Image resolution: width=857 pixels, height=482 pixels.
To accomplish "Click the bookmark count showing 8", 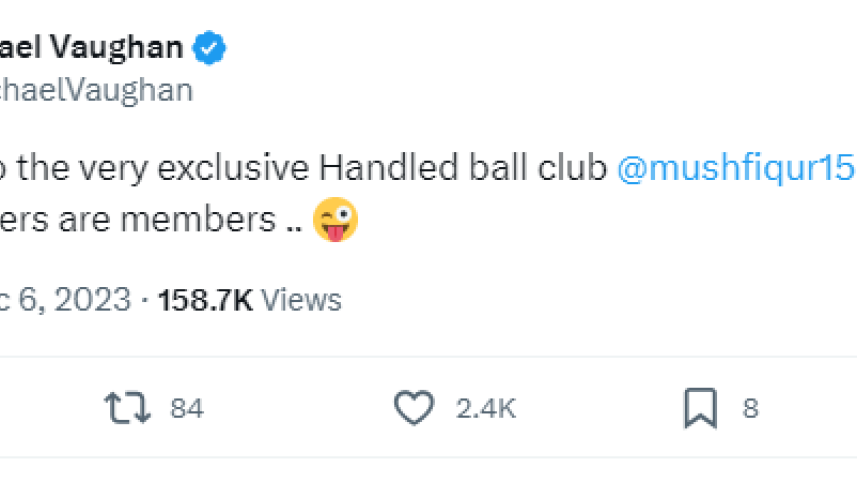I will (x=751, y=408).
